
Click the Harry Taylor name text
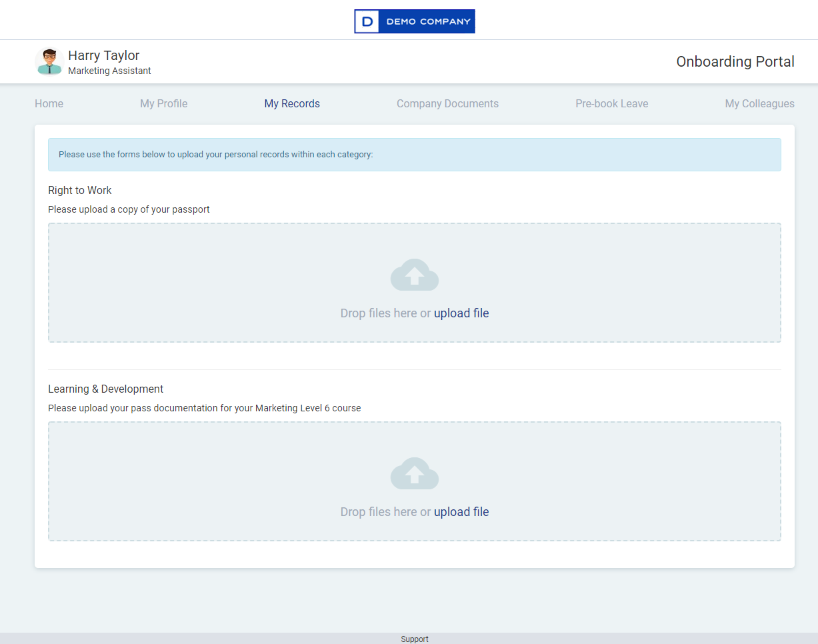click(x=104, y=55)
